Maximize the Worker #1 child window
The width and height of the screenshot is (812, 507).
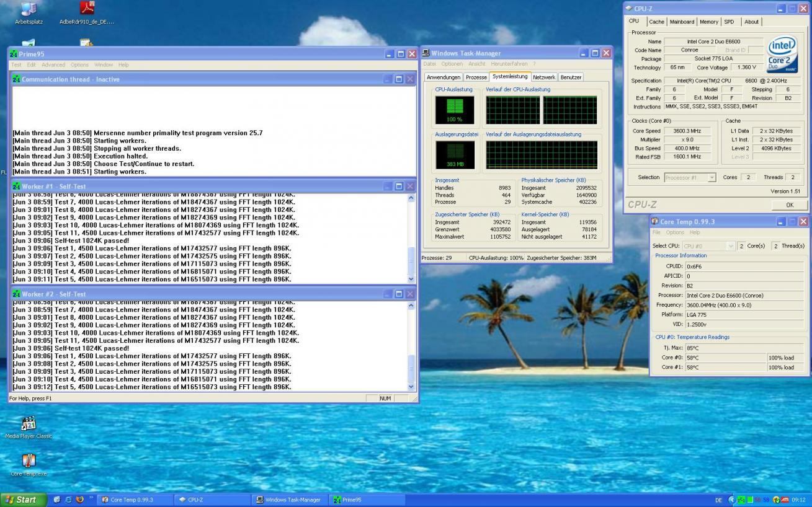pyautogui.click(x=399, y=186)
